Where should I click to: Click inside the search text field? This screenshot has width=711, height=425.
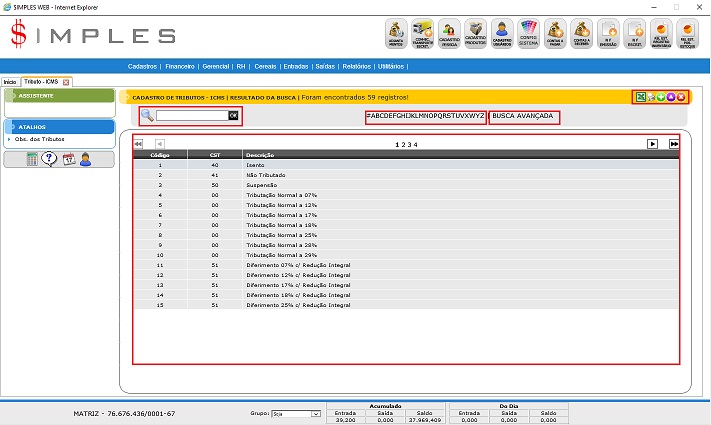click(191, 116)
